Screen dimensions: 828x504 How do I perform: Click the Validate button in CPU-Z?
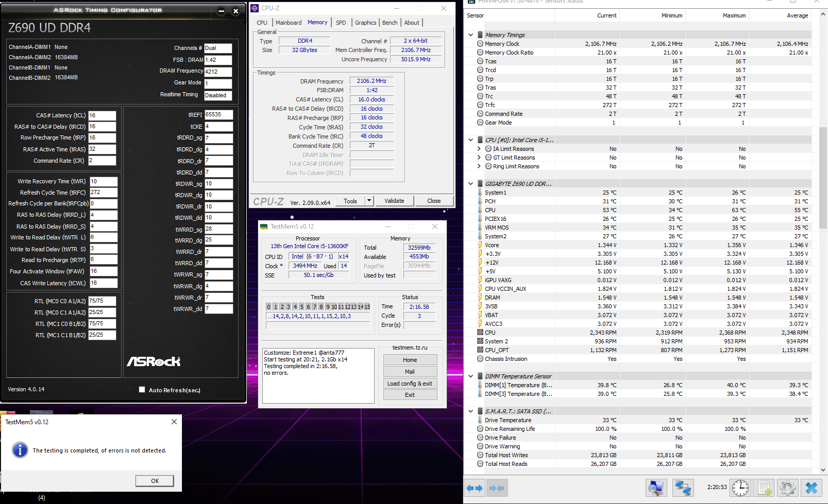[x=394, y=201]
